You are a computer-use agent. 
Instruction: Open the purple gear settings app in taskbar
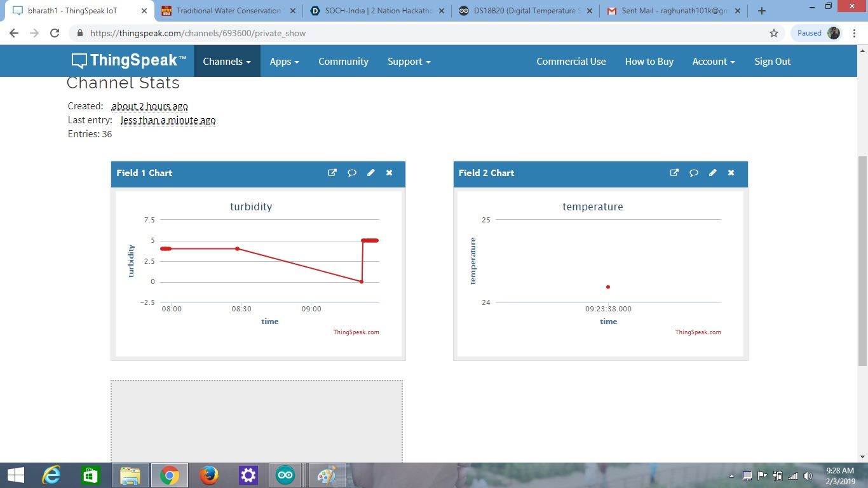[x=248, y=475]
